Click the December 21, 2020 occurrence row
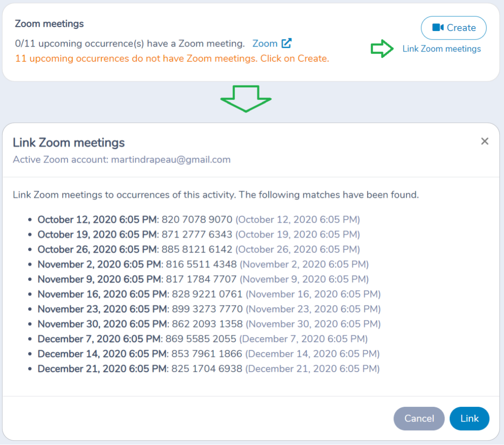The height and width of the screenshot is (445, 504). click(208, 369)
